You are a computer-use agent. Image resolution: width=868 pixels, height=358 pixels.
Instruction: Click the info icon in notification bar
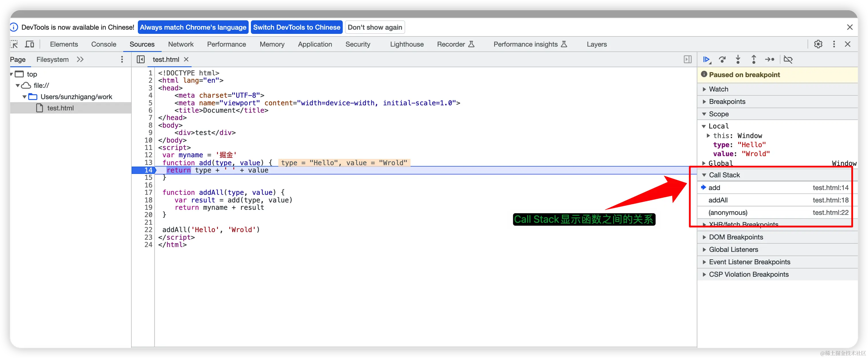click(x=14, y=27)
